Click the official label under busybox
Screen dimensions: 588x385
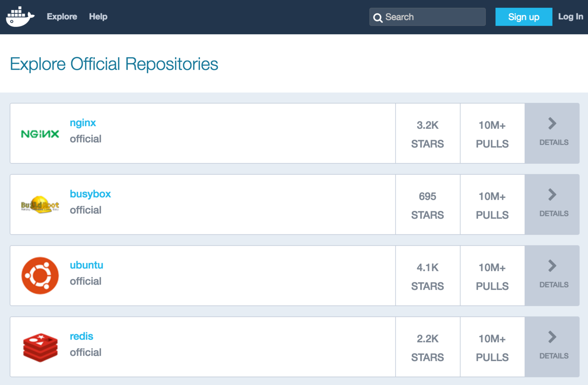pyautogui.click(x=86, y=210)
